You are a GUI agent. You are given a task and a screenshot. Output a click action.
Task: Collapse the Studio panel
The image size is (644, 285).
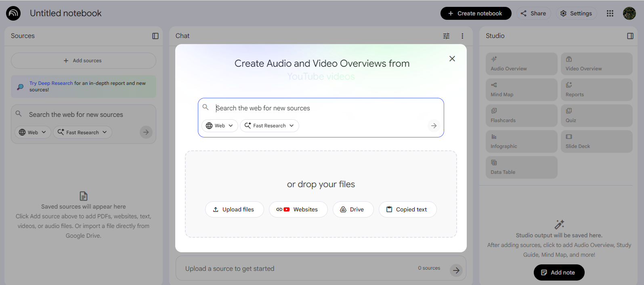coord(630,36)
